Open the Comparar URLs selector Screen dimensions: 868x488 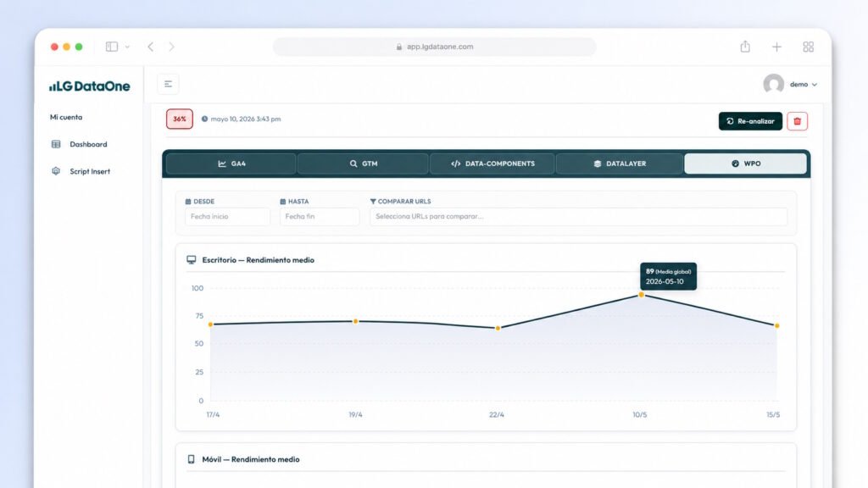pyautogui.click(x=578, y=216)
